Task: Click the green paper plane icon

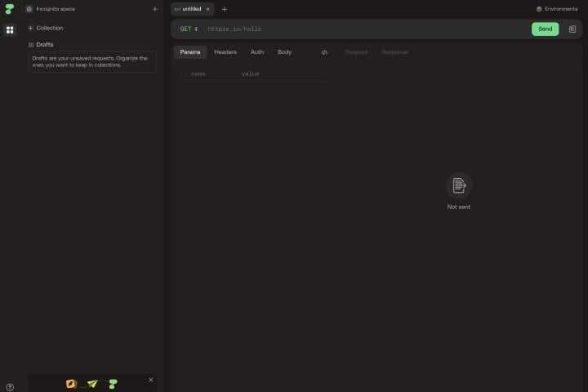Action: point(92,383)
